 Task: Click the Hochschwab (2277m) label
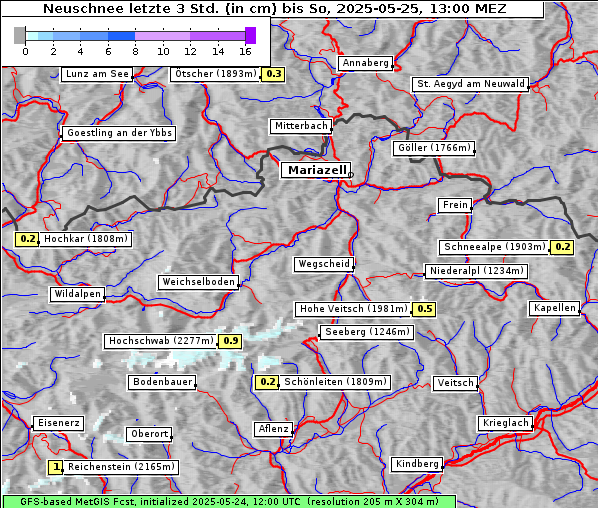[x=161, y=341]
